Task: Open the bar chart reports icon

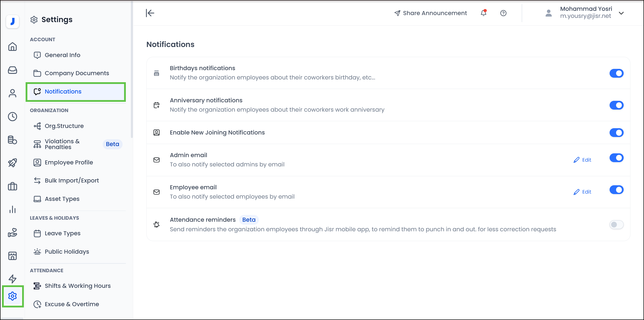Action: click(12, 209)
